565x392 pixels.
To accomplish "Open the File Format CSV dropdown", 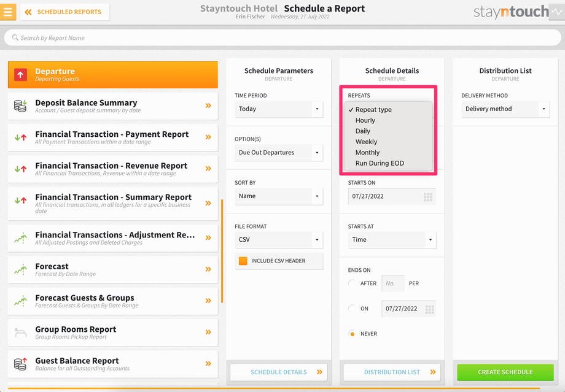I will pyautogui.click(x=279, y=240).
